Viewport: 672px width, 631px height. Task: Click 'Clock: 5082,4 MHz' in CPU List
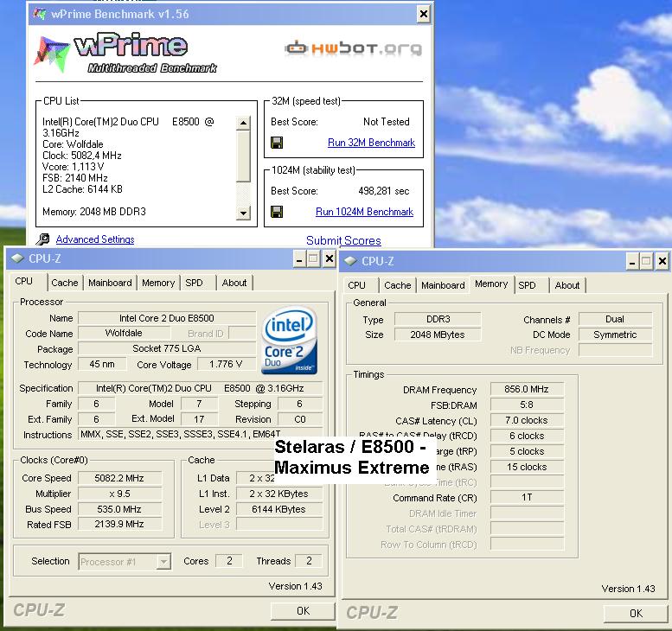[82, 156]
